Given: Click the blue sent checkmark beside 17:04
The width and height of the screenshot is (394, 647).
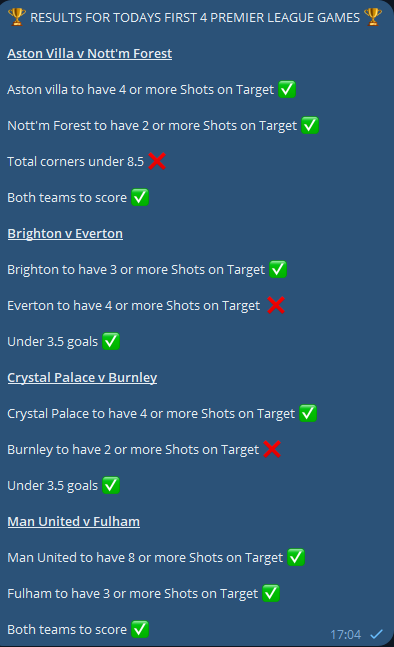Looking at the screenshot, I should click(x=376, y=634).
